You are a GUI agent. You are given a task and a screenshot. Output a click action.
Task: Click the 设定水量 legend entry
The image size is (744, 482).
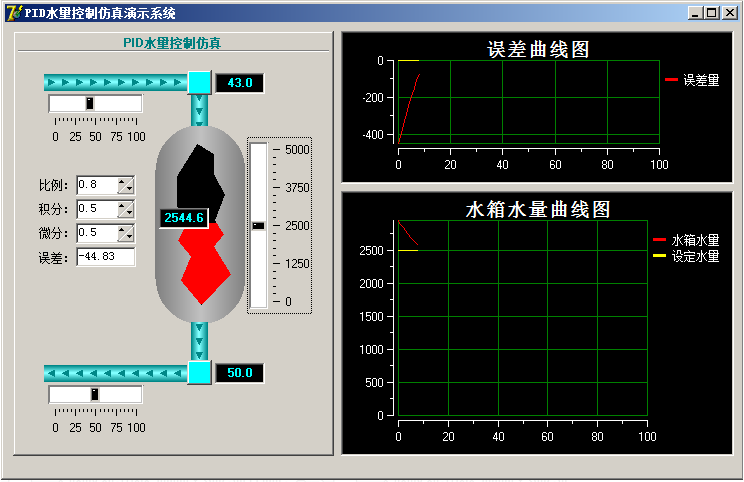click(686, 256)
